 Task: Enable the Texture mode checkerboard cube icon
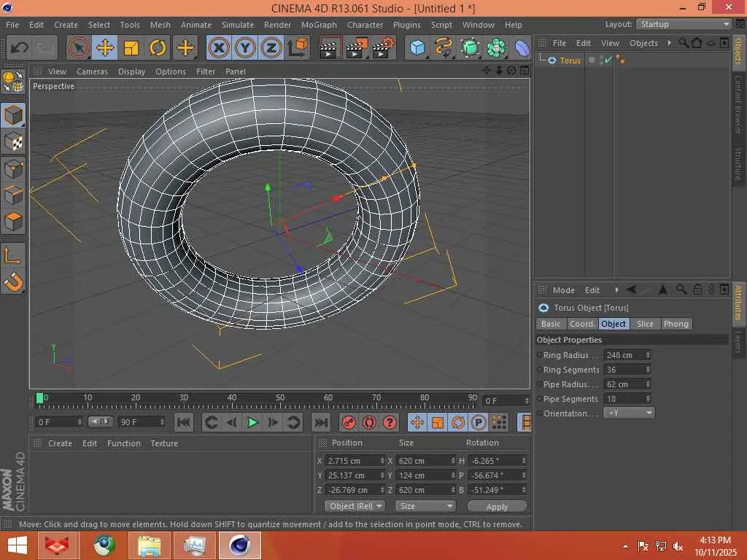(13, 142)
